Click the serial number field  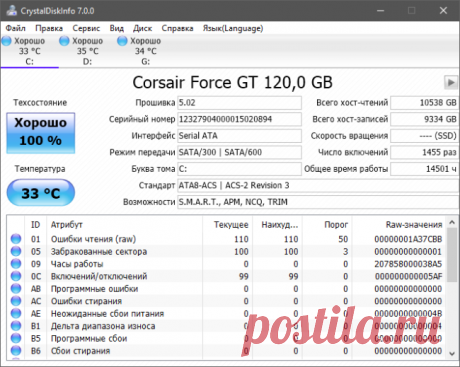click(x=239, y=119)
